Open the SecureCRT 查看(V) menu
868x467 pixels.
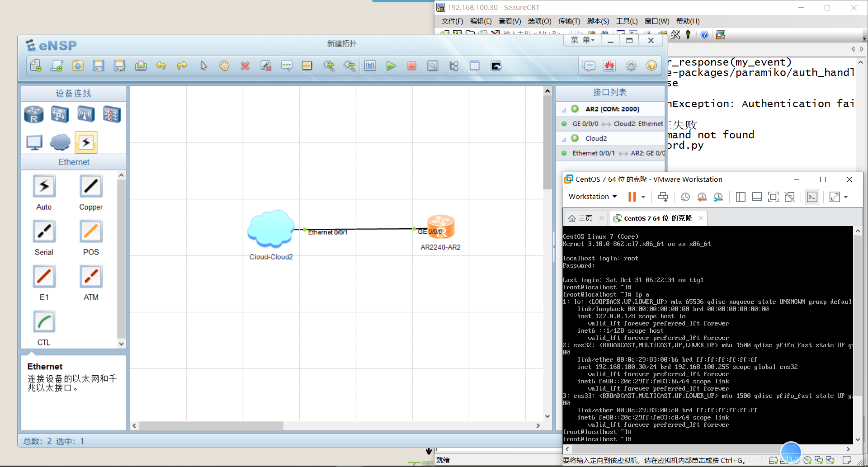click(509, 21)
